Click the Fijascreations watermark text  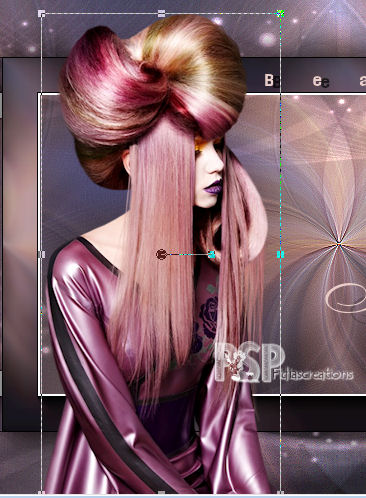pos(313,375)
